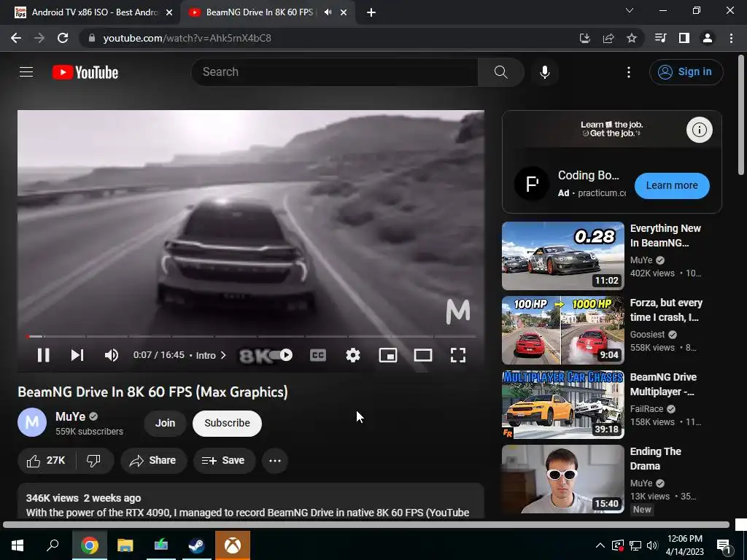Click Learn more on the ad
The width and height of the screenshot is (747, 560).
pos(672,185)
